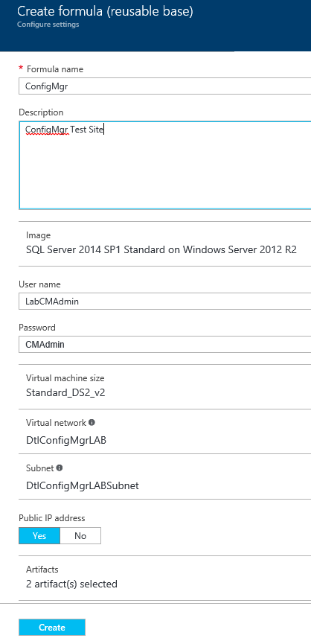
Task: Click the 2 artifact(s) selected text
Action: (x=72, y=584)
